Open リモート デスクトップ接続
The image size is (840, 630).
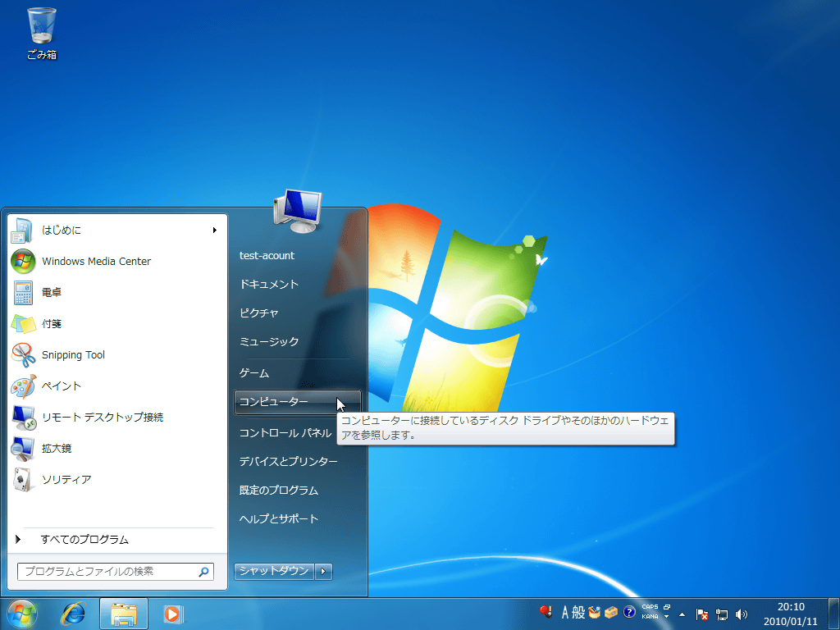115,417
